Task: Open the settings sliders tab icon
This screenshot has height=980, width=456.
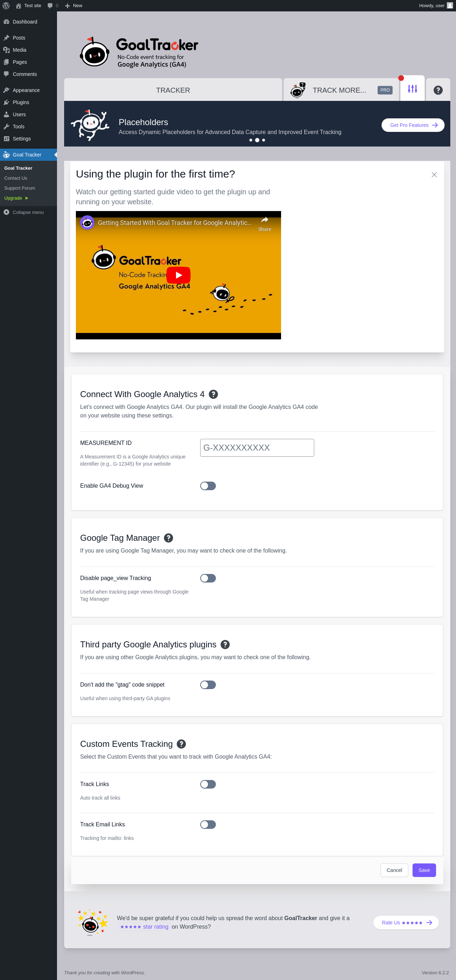Action: [412, 89]
